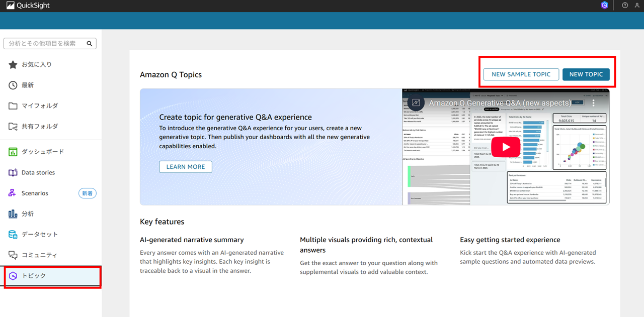The height and width of the screenshot is (317, 644).
Task: Click the search magnifier icon
Action: [x=89, y=44]
